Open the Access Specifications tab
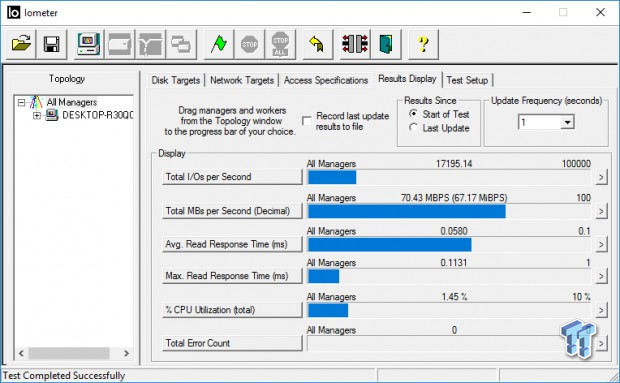The width and height of the screenshot is (620, 383). point(326,80)
